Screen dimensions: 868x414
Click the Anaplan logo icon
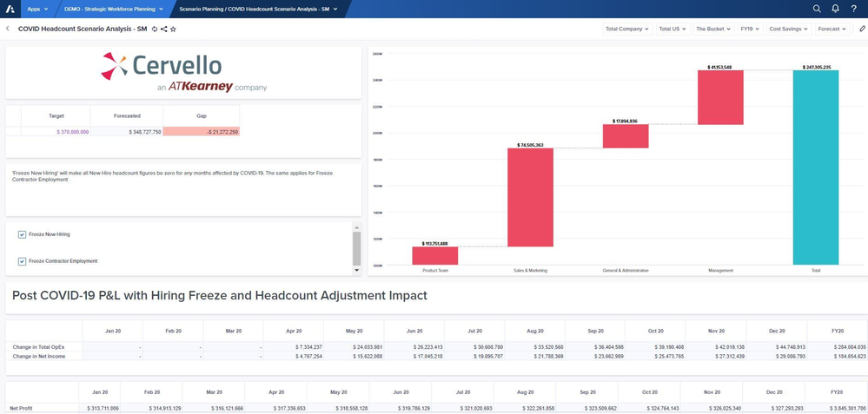(10, 9)
